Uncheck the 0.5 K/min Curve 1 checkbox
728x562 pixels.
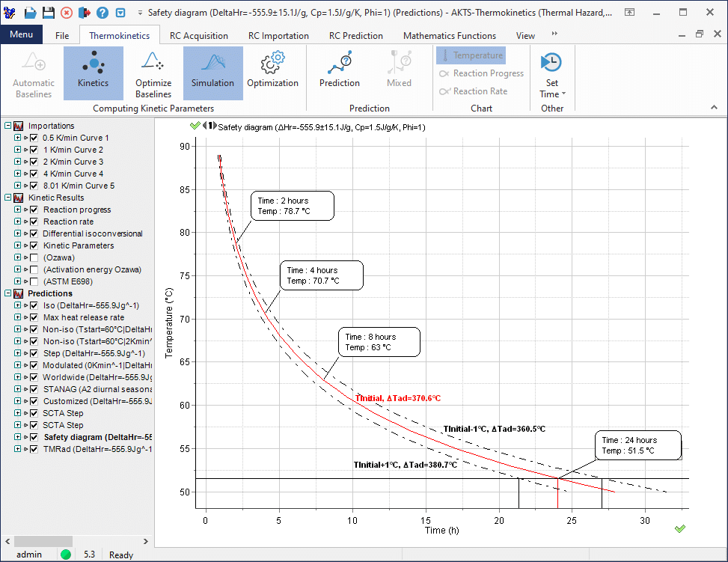[34, 138]
